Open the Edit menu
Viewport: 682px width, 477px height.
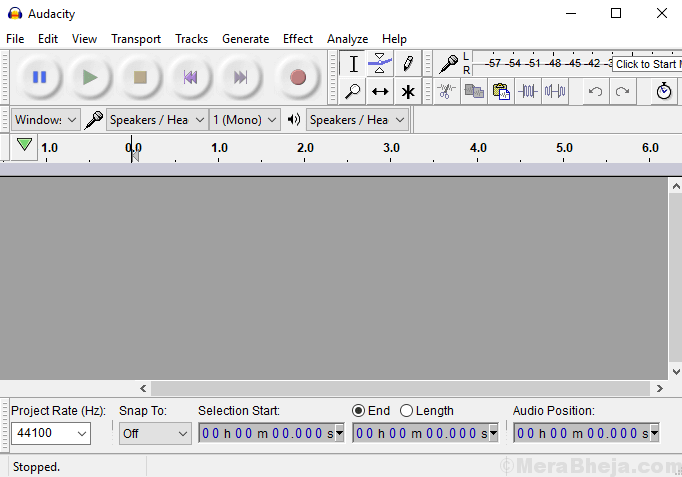tap(48, 39)
